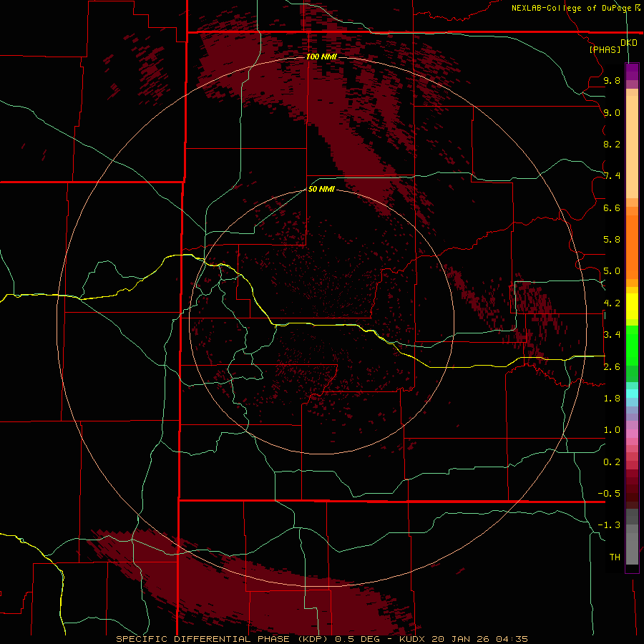Click the 8.2 value on color scale
This screenshot has width=644, height=644.
pyautogui.click(x=612, y=144)
